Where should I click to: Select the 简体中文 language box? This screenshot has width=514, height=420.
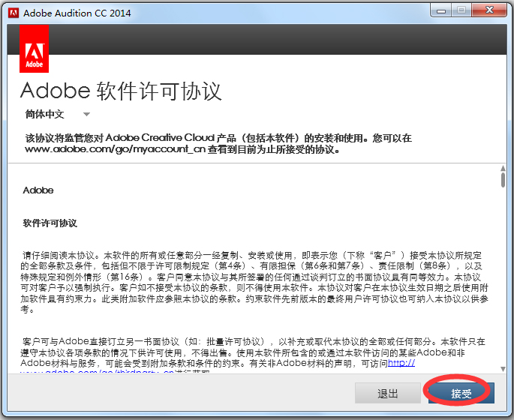pyautogui.click(x=45, y=115)
